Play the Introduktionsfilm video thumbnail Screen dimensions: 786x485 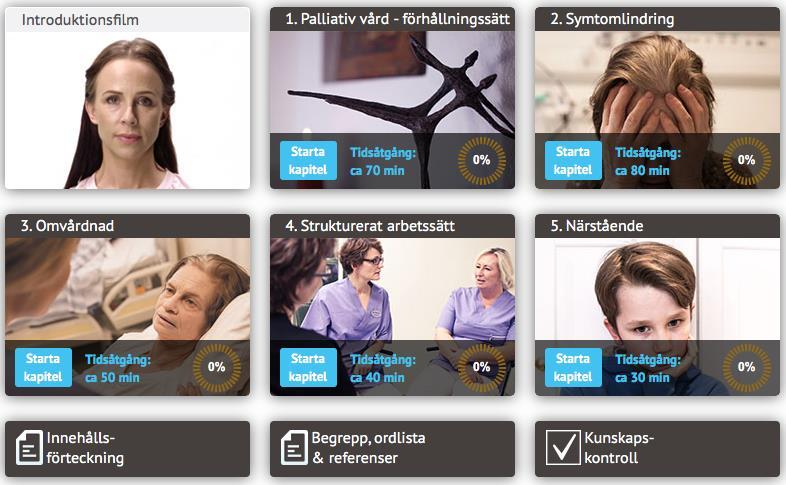click(x=127, y=110)
